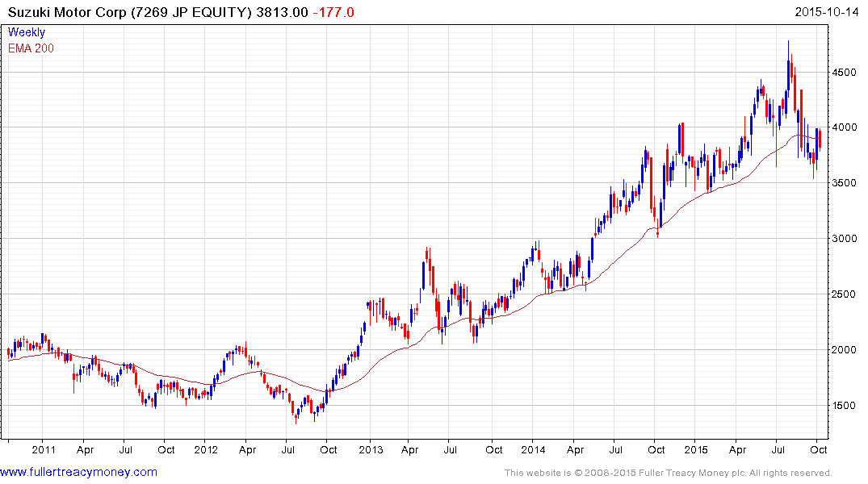
Task: Click the 2015 year axis label
Action: [x=696, y=449]
